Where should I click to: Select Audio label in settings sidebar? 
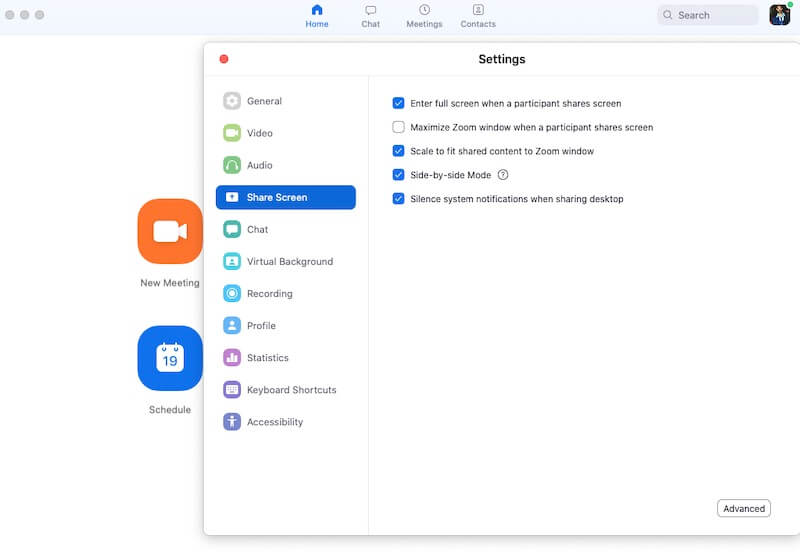260,165
